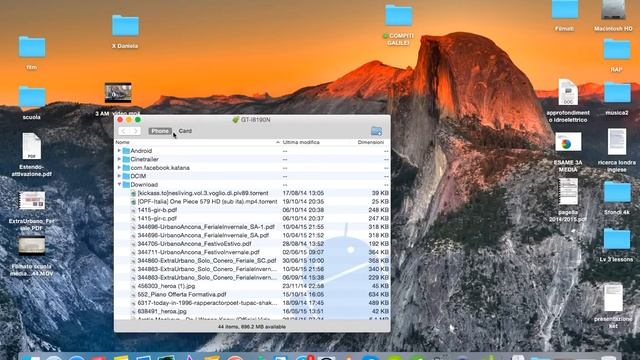Viewport: 640px width, 360px height.
Task: Open the RAP desktop folder
Action: (x=617, y=49)
